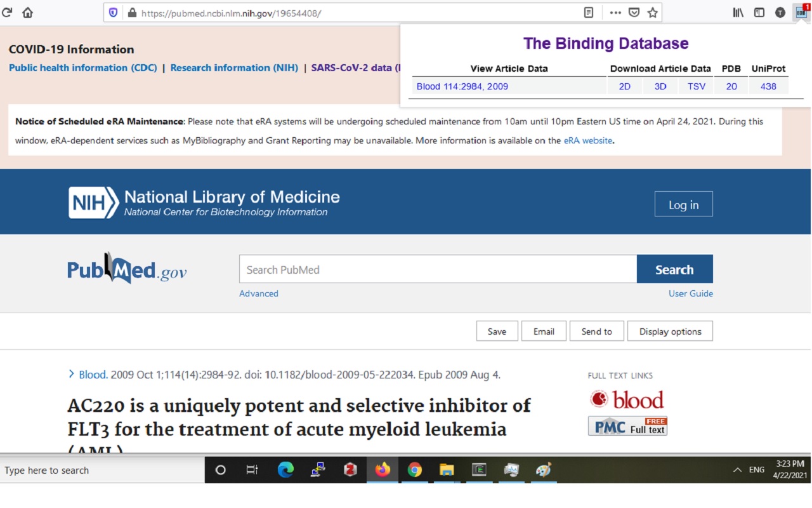Download TSV article data
This screenshot has height=508, width=812.
click(x=697, y=86)
